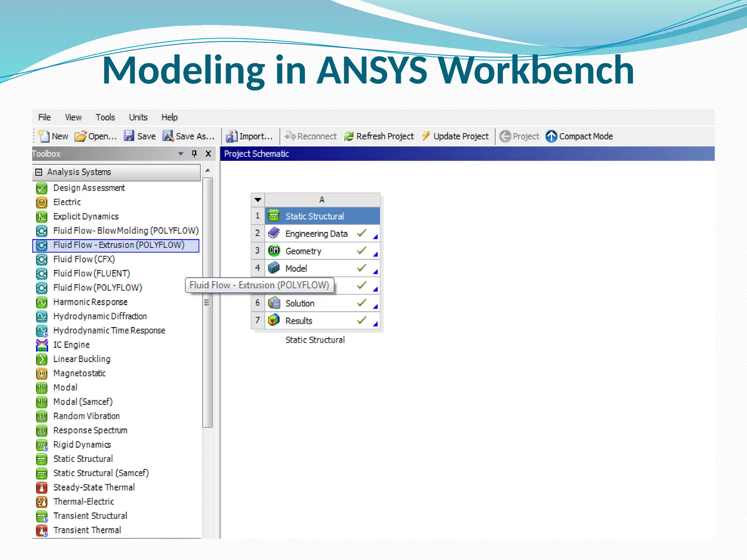The image size is (747, 560).
Task: Click the Geometry DM icon
Action: (274, 250)
